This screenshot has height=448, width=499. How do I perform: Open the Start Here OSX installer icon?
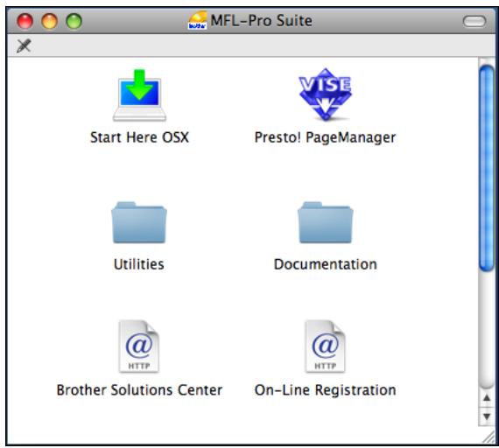click(139, 94)
